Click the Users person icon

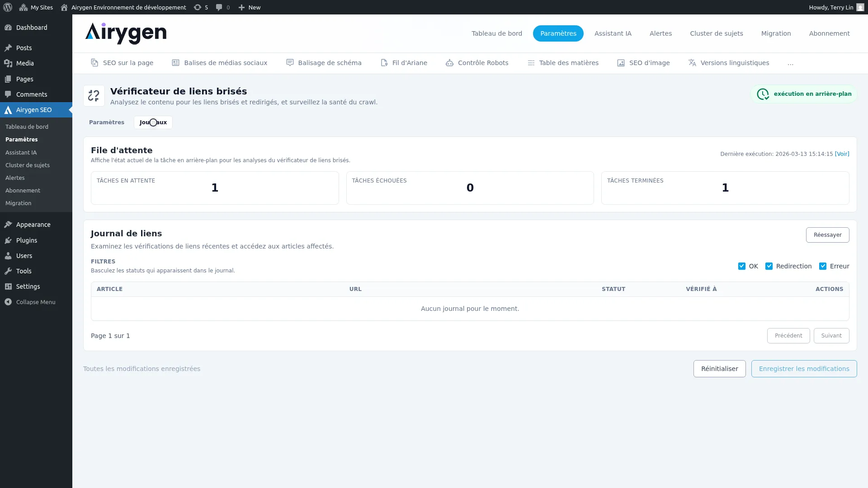8,256
